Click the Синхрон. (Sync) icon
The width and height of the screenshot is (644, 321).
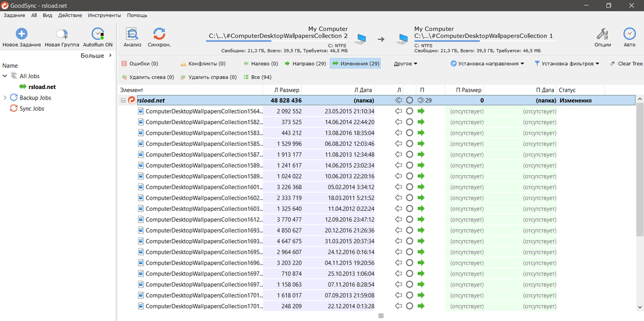pos(159,35)
